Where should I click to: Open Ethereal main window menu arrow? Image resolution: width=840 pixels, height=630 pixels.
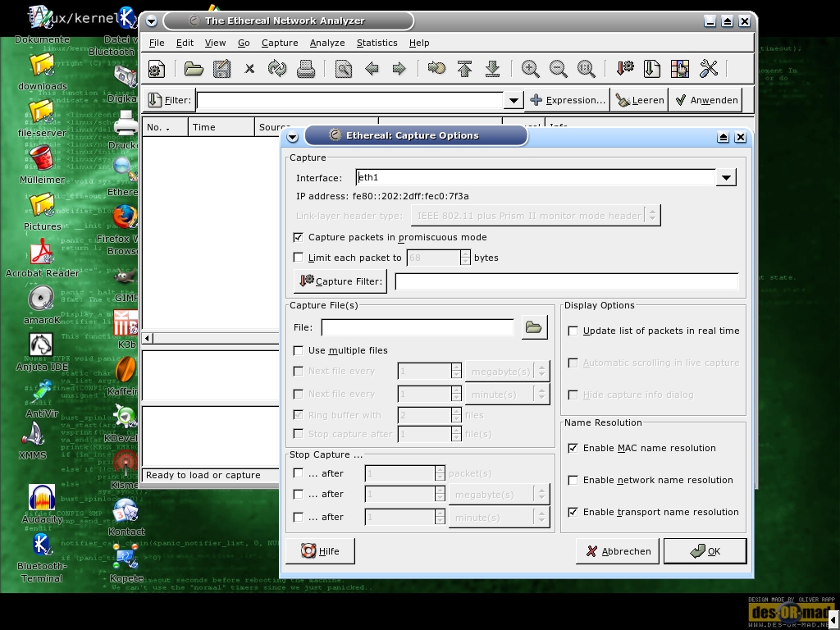pos(152,21)
